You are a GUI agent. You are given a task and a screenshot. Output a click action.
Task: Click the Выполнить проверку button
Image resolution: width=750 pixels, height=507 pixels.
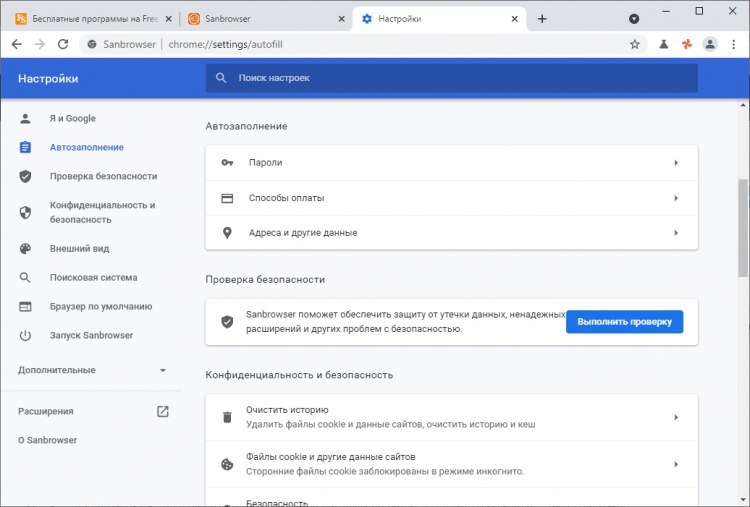point(624,321)
